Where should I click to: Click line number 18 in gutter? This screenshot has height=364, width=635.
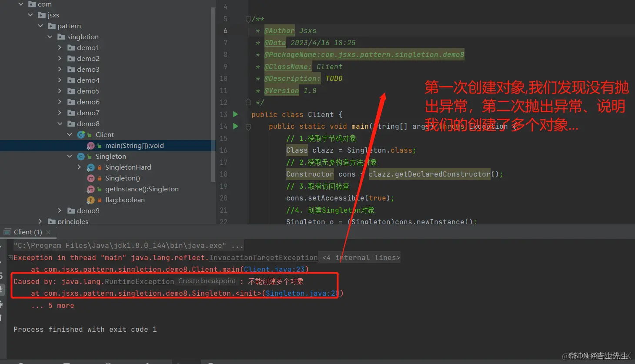pyautogui.click(x=224, y=174)
